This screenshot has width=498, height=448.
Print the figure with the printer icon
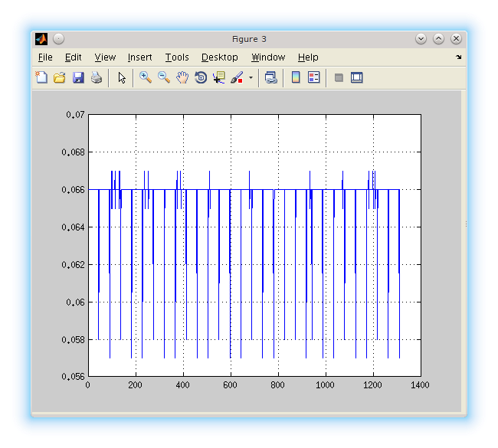click(97, 77)
